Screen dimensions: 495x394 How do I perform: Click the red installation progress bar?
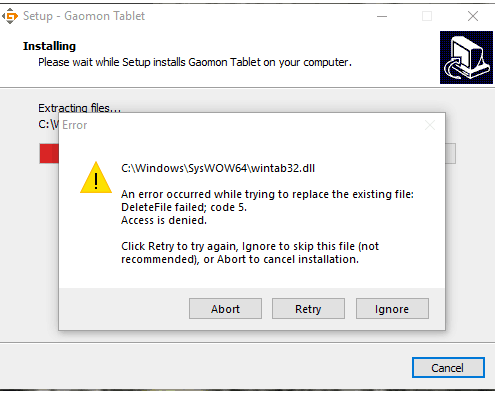[49, 153]
